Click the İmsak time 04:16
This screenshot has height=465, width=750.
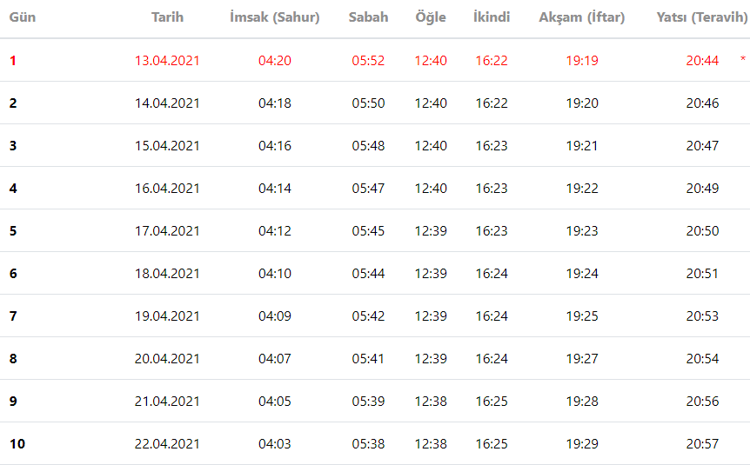(x=274, y=145)
